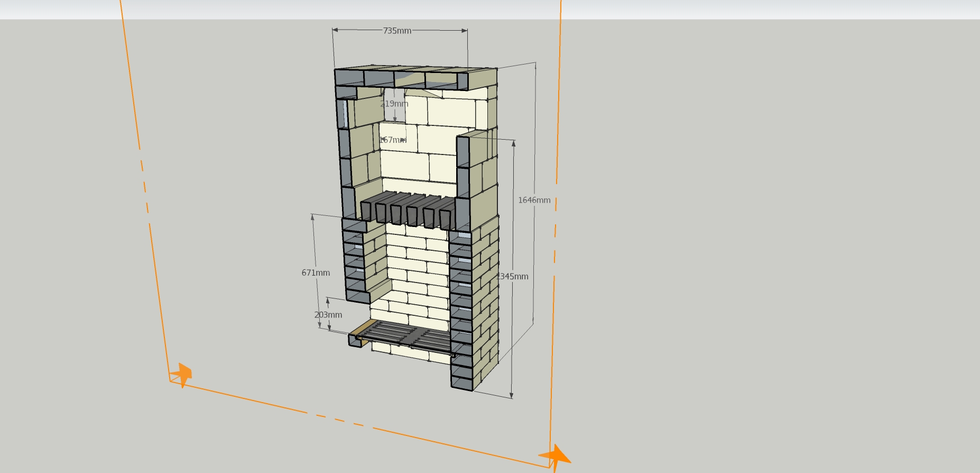The image size is (980, 473).
Task: Select the 735mm width dimension label
Action: [397, 31]
